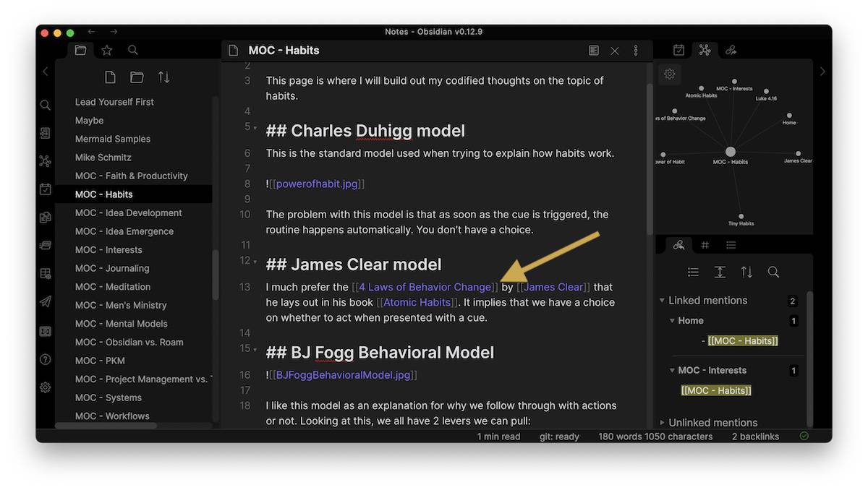Click the table ribbon icon
Screen dimensions: 868x490
[x=46, y=274]
